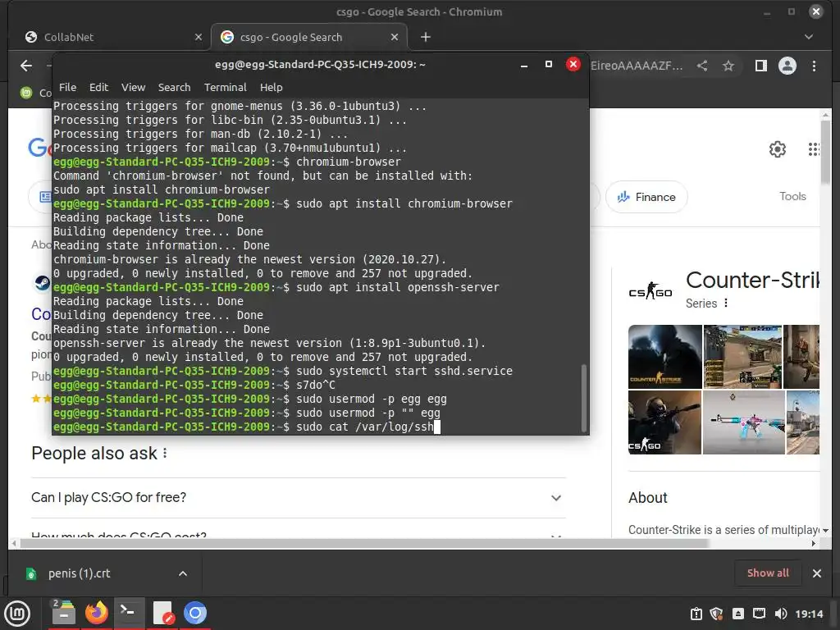840x630 pixels.
Task: Open the terminal File menu
Action: point(67,87)
